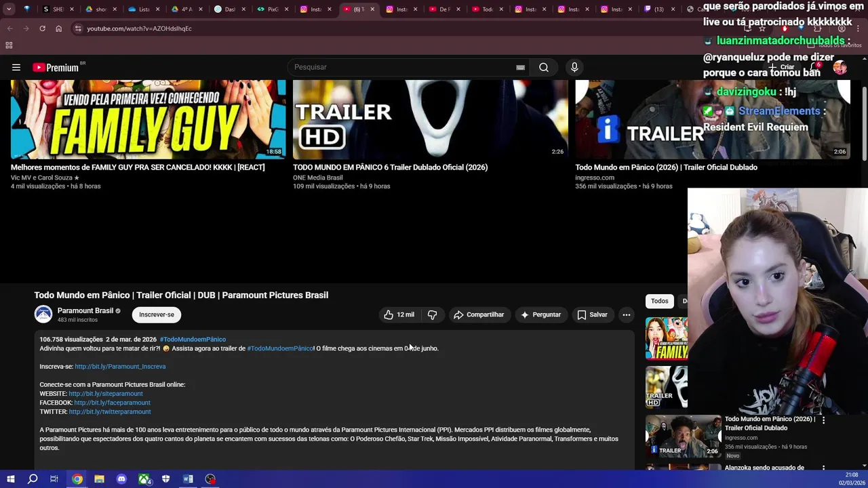Open sidebar video 'Alanzoka sendo acusado de'
The image size is (868, 488).
764,468
